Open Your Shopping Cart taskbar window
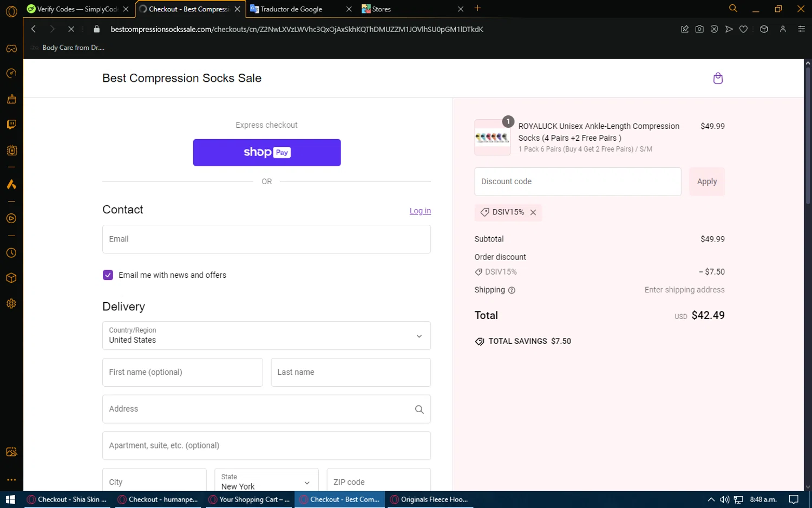This screenshot has height=508, width=812. [249, 500]
